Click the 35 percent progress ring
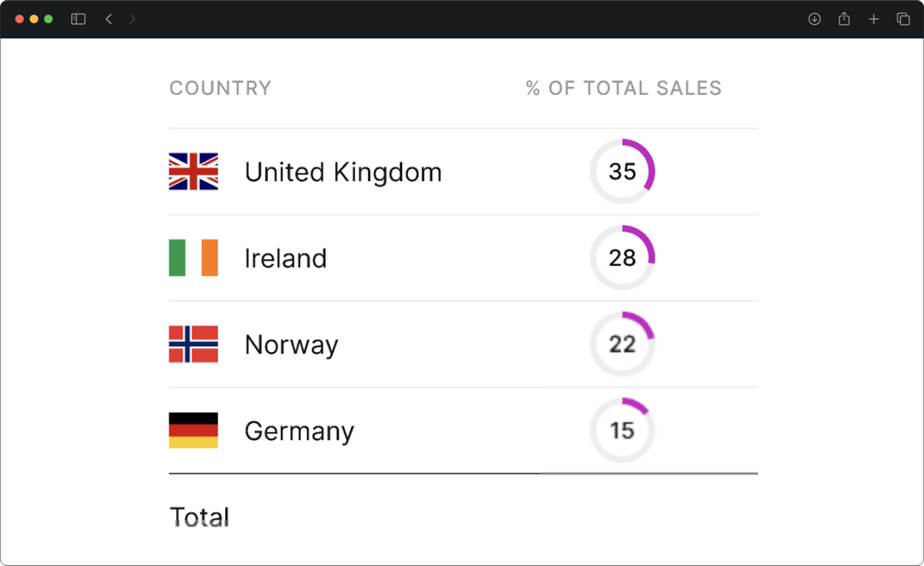Screen dimensions: 924x566 tap(622, 172)
